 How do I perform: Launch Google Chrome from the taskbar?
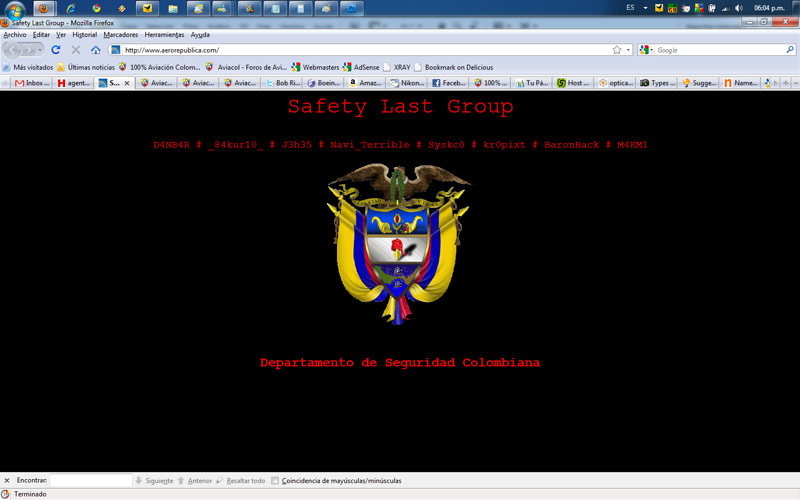(x=96, y=8)
